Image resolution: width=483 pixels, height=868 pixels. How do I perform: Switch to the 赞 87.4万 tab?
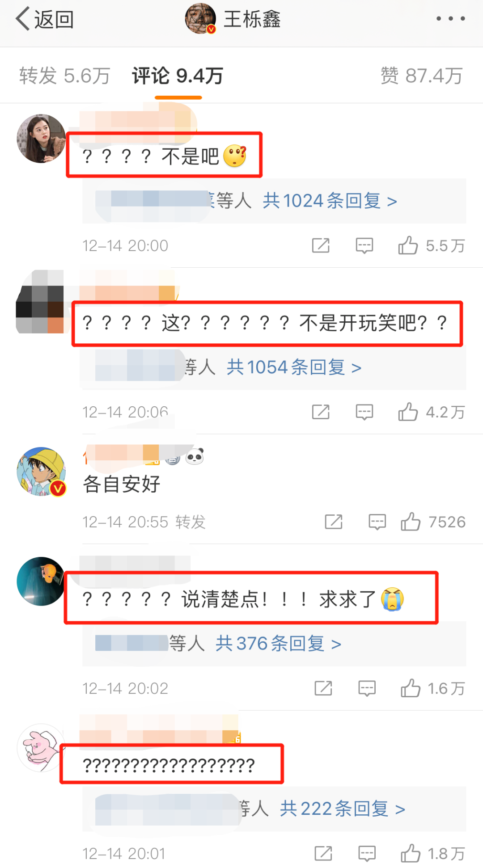coord(421,76)
